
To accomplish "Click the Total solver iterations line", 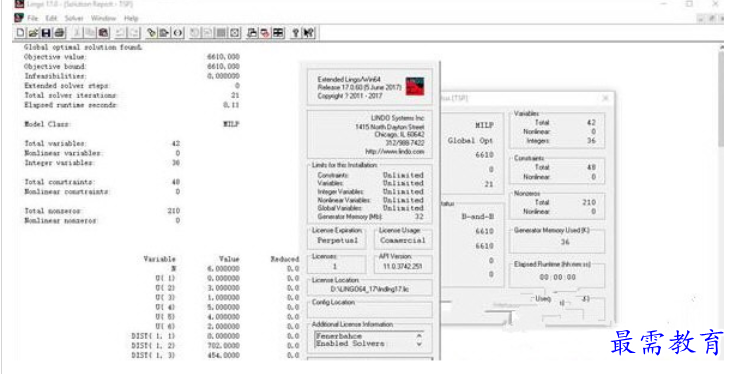I will [x=132, y=95].
